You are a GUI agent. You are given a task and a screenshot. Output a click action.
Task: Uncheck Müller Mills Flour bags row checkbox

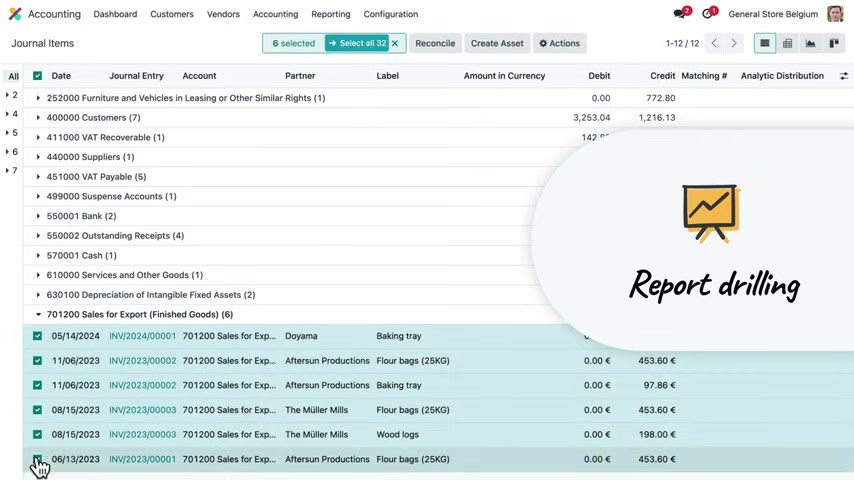point(37,410)
